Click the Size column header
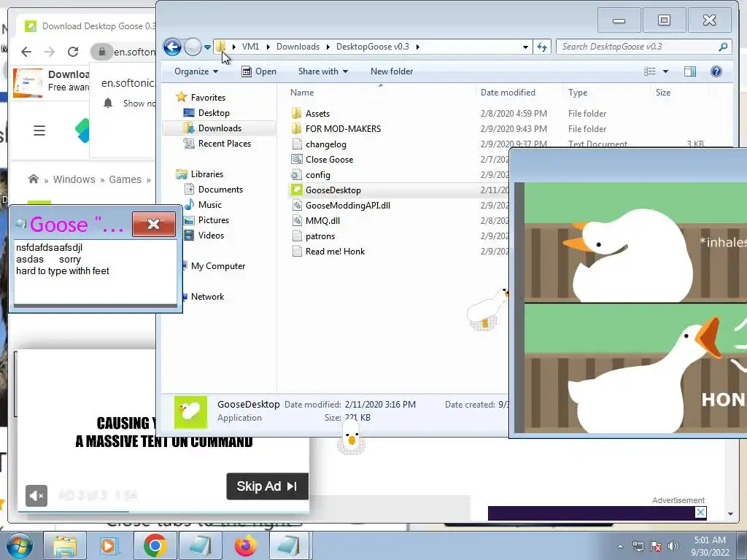 pyautogui.click(x=662, y=93)
